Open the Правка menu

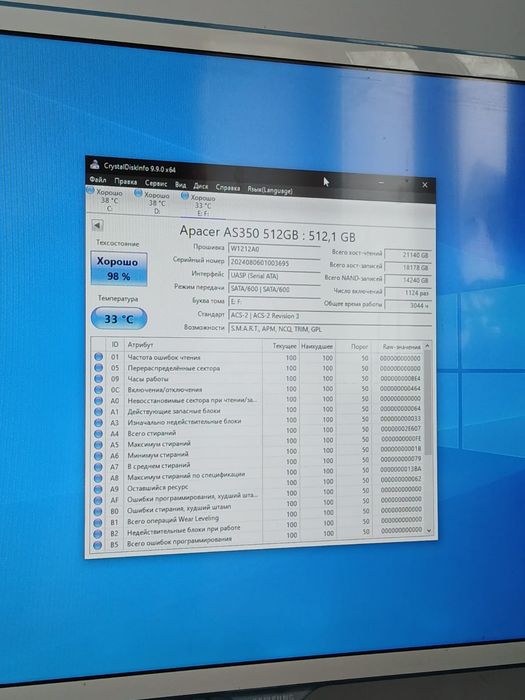tap(125, 182)
